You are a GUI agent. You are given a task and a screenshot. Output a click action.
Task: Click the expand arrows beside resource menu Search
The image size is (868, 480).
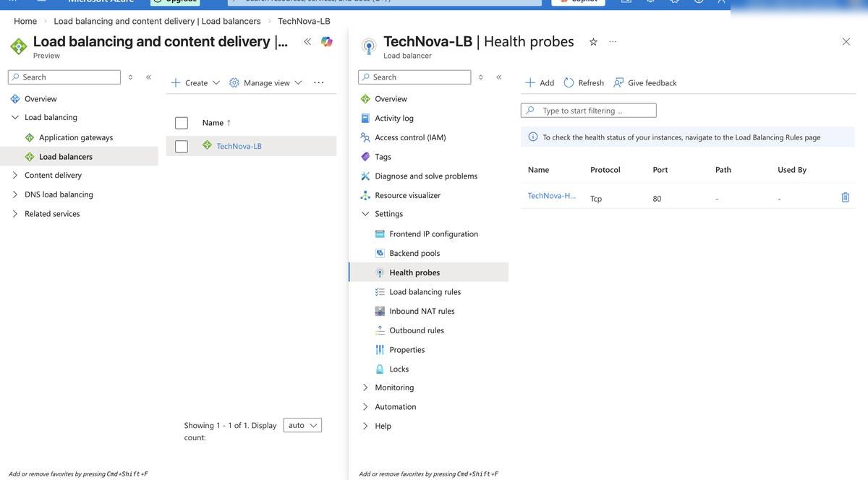[x=480, y=77]
